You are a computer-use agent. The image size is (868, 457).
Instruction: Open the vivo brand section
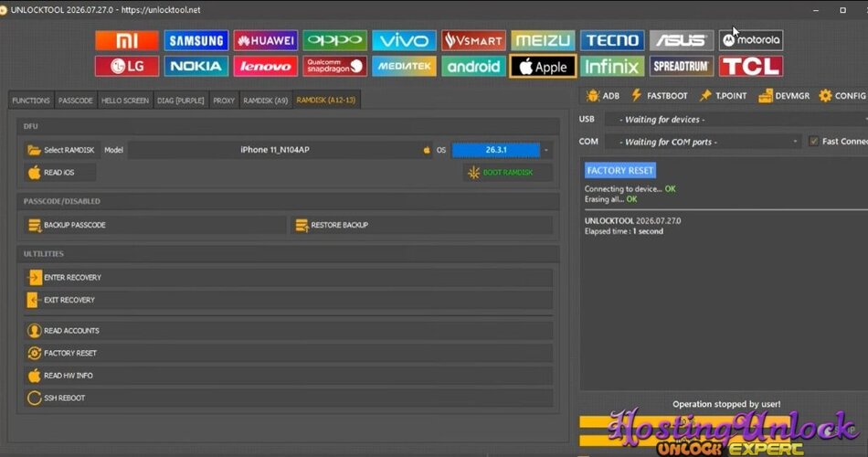tap(404, 40)
